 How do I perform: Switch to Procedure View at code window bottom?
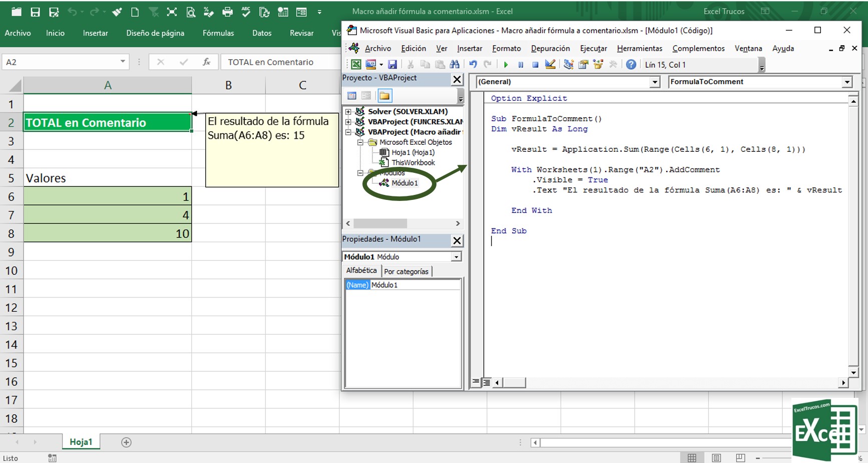pyautogui.click(x=476, y=382)
